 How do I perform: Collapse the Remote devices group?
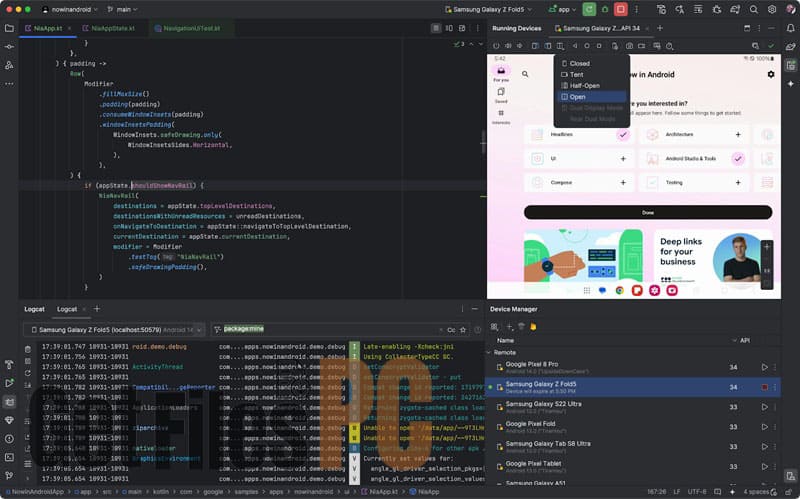click(x=489, y=353)
